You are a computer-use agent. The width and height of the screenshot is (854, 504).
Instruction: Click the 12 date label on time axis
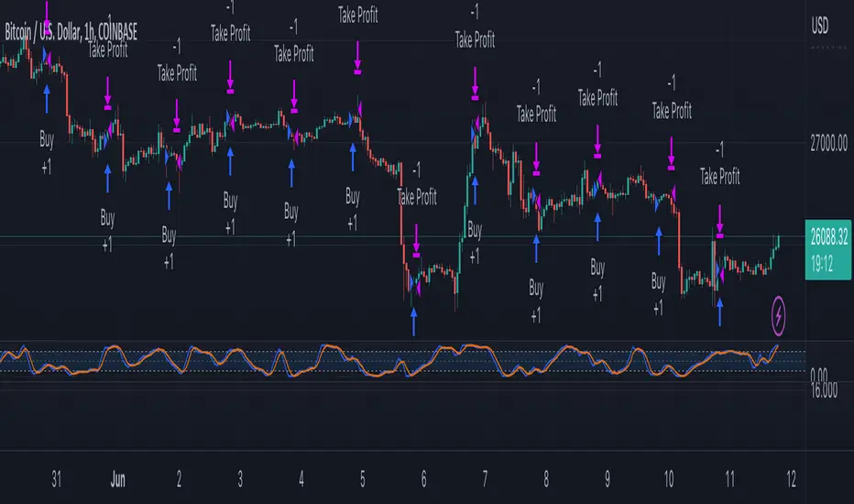[x=792, y=479]
